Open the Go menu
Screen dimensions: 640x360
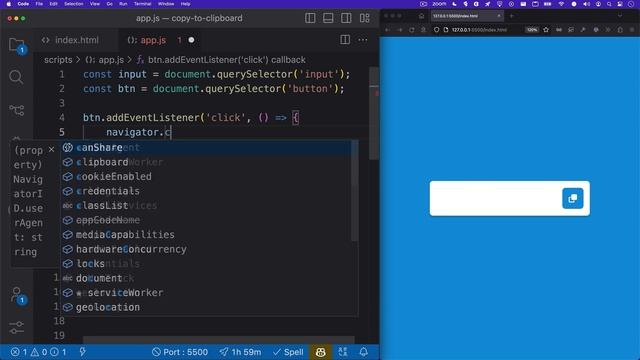click(x=109, y=4)
